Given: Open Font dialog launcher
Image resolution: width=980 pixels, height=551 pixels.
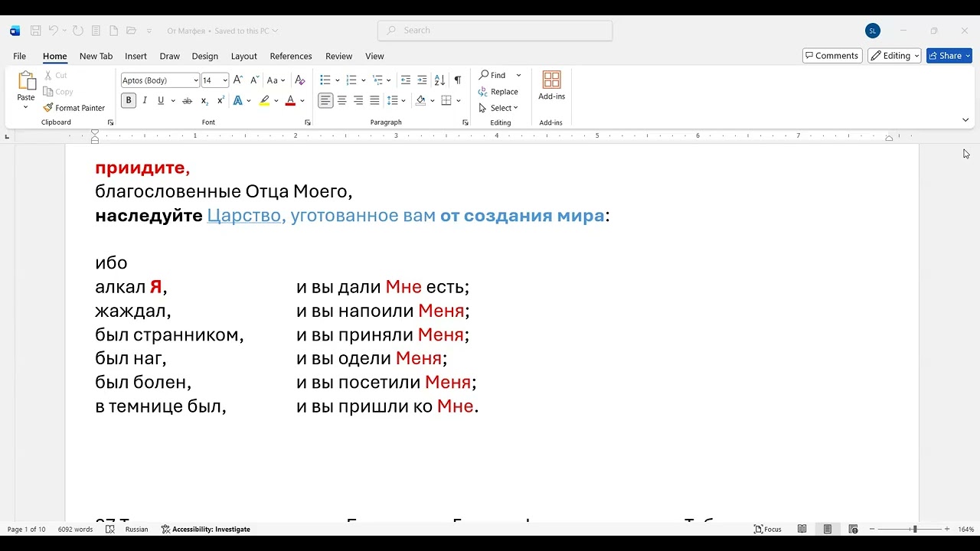Looking at the screenshot, I should tap(308, 122).
